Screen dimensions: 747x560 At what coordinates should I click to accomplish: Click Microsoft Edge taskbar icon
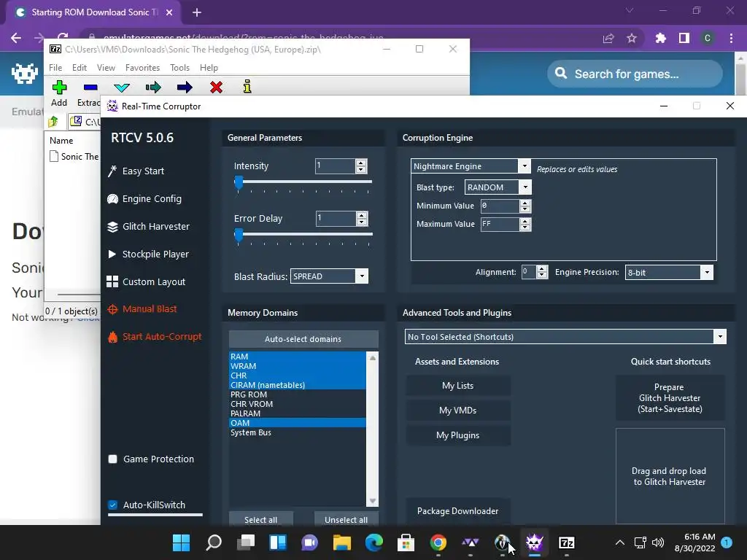[x=374, y=542]
